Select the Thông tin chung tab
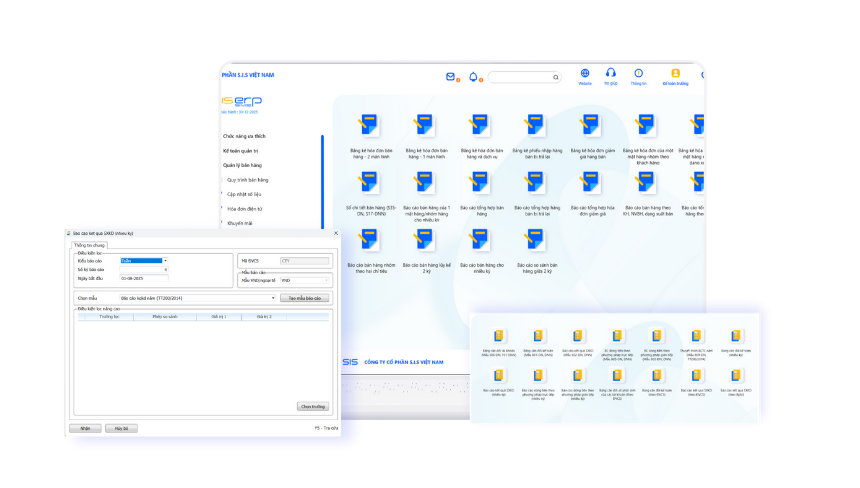 coord(89,245)
